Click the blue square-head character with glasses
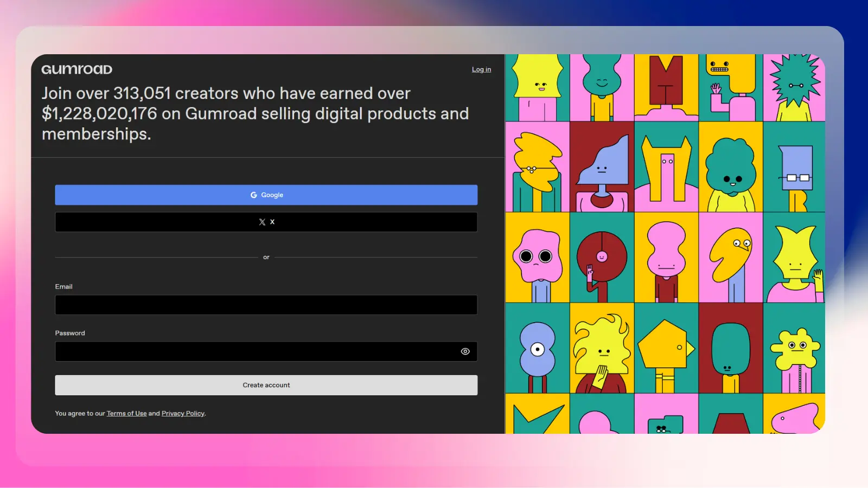 pyautogui.click(x=794, y=167)
